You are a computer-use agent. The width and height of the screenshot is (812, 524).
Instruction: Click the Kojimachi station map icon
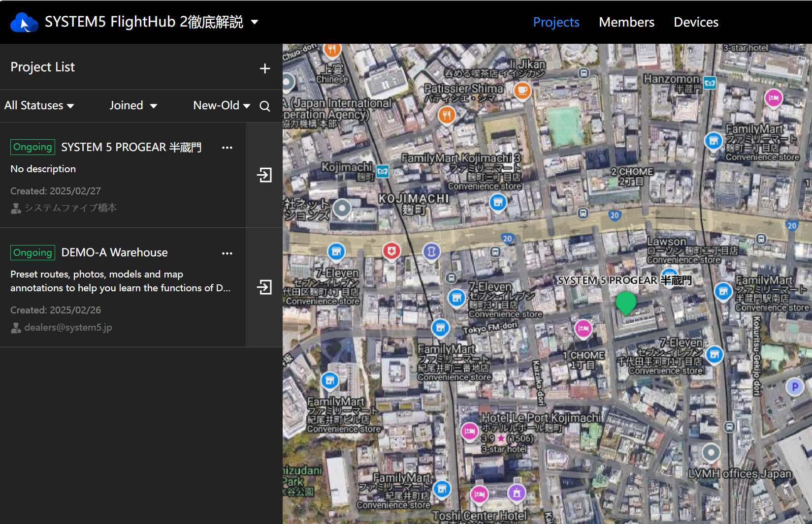click(x=383, y=171)
